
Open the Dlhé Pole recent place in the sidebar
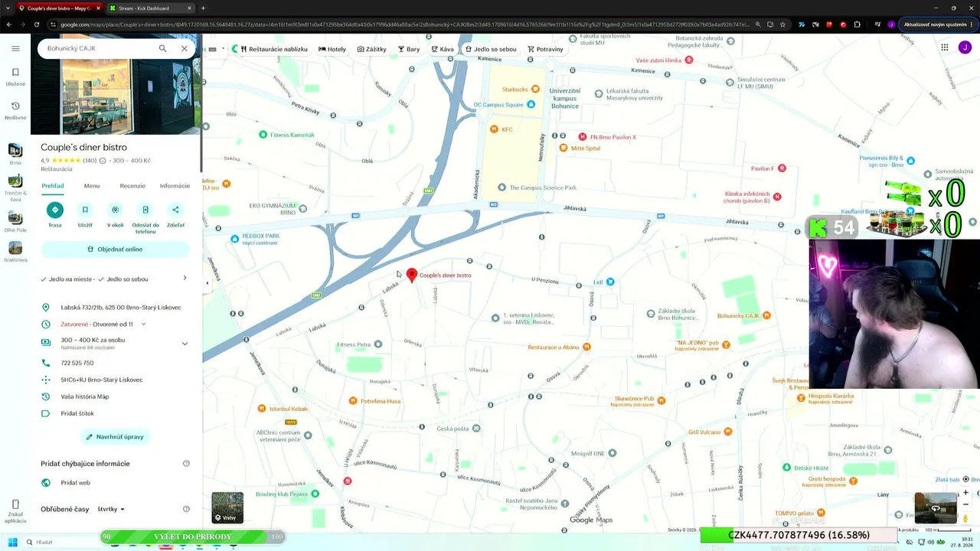(15, 220)
